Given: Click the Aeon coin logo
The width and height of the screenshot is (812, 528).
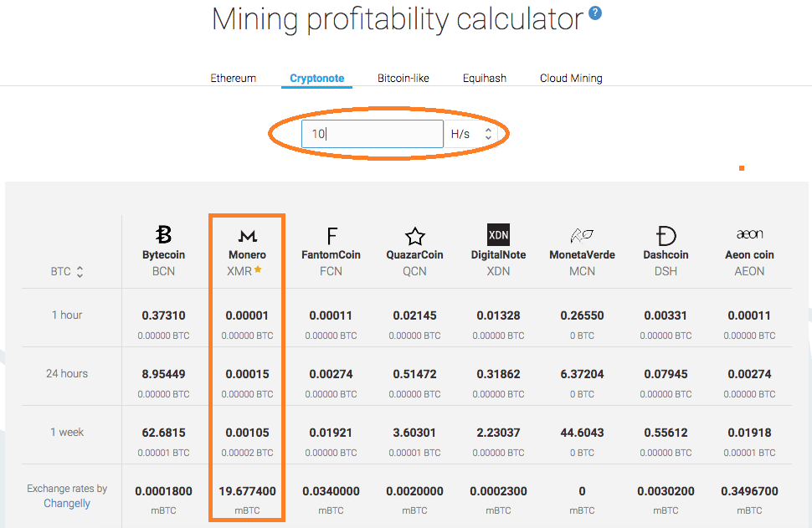Looking at the screenshot, I should click(749, 234).
